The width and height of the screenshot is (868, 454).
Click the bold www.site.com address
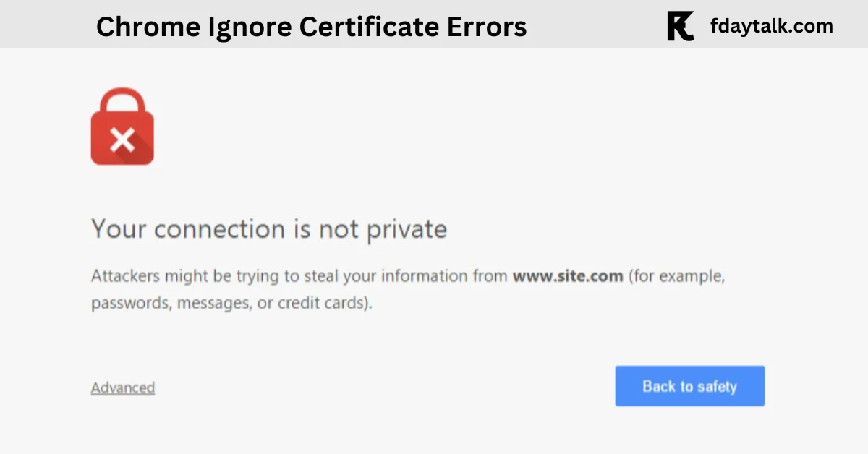click(x=568, y=276)
